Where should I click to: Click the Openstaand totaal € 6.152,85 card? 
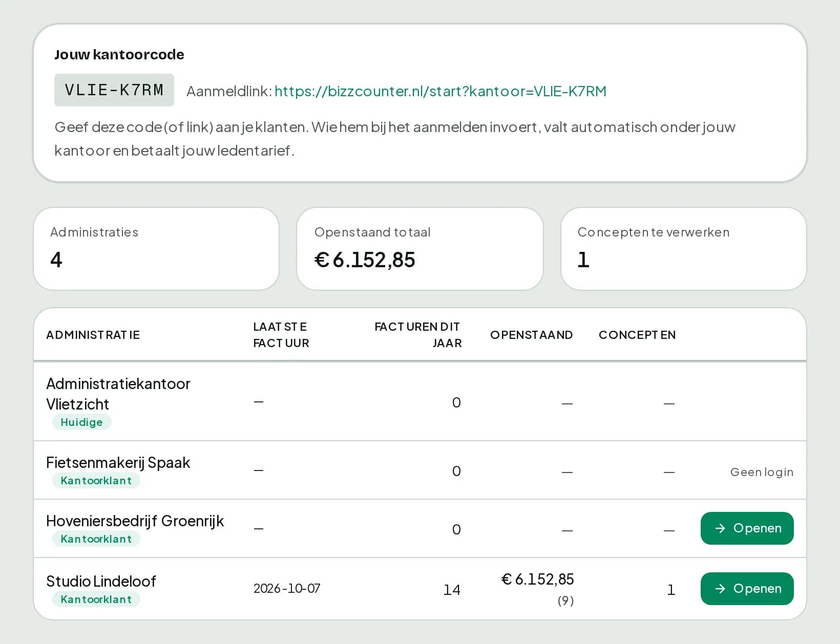coord(420,249)
